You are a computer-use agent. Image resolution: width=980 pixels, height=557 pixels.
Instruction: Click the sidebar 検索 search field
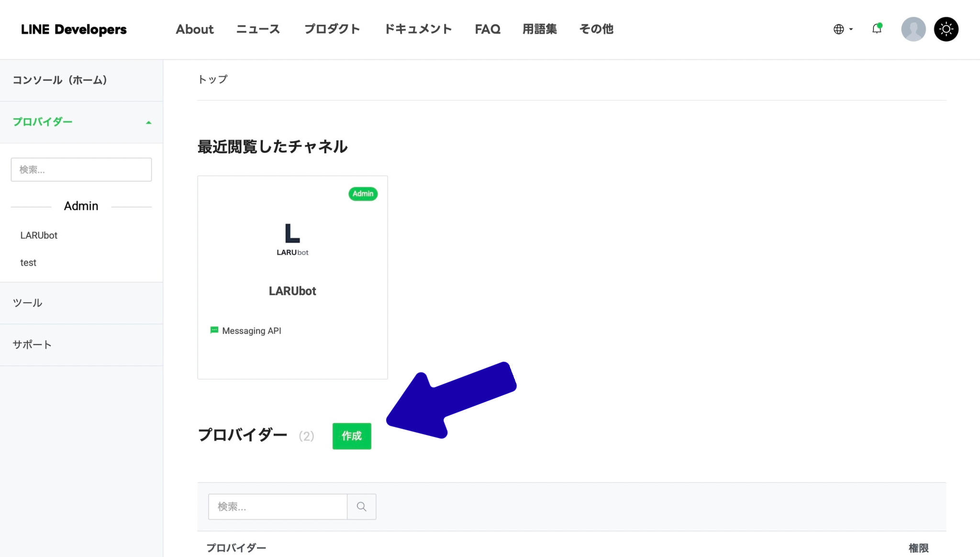[x=81, y=169]
